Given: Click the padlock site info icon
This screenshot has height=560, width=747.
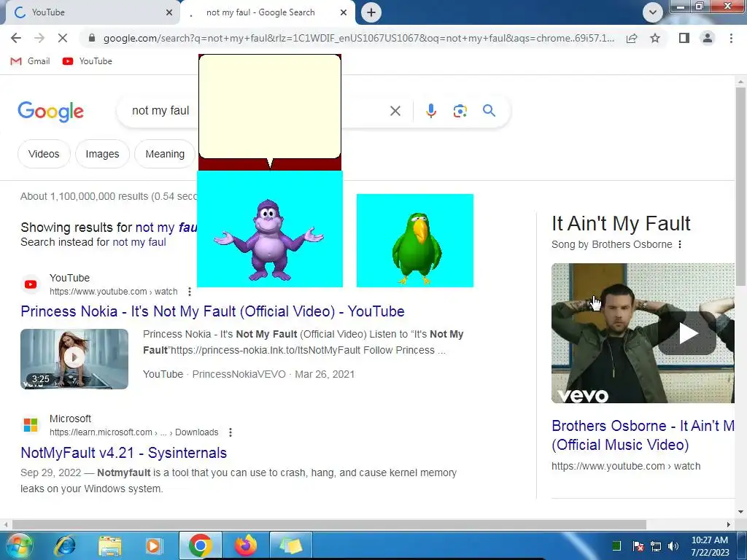Looking at the screenshot, I should pyautogui.click(x=92, y=38).
